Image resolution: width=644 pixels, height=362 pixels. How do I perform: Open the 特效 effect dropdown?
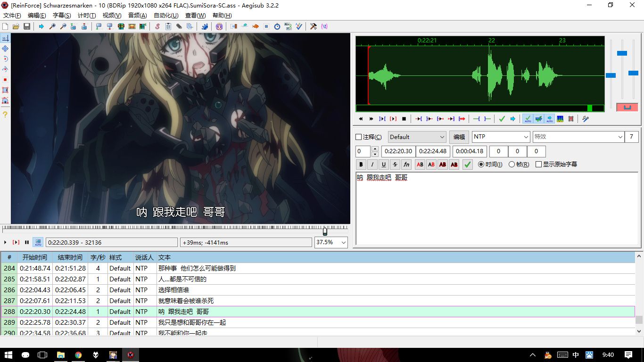point(578,137)
